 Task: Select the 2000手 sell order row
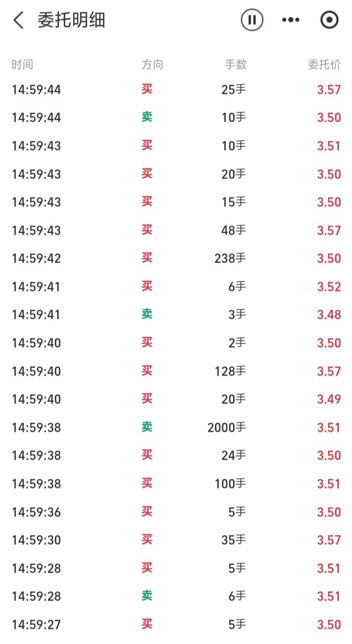[176, 427]
